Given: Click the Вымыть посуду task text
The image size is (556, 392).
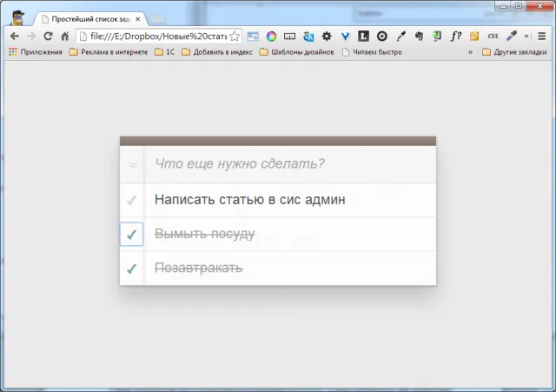Looking at the screenshot, I should click(205, 234).
